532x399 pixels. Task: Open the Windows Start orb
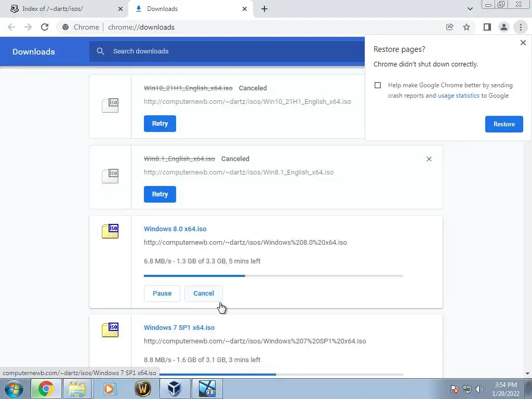click(14, 389)
